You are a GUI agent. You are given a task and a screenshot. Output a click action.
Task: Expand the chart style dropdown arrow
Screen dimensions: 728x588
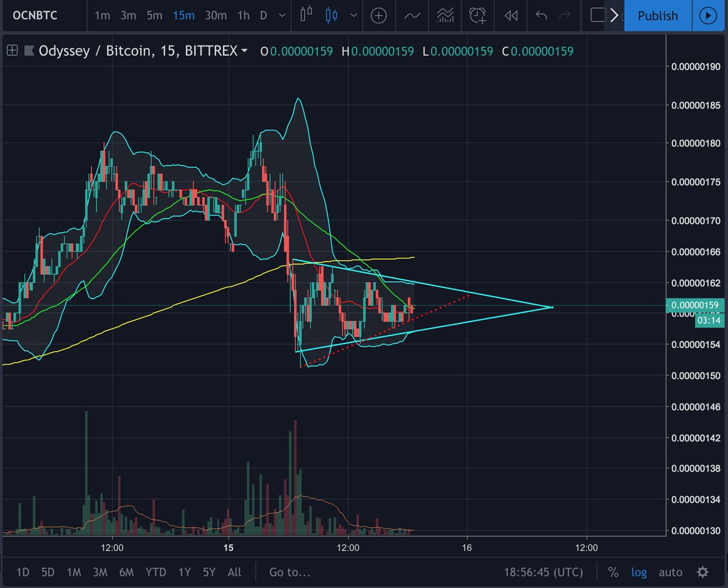(354, 15)
